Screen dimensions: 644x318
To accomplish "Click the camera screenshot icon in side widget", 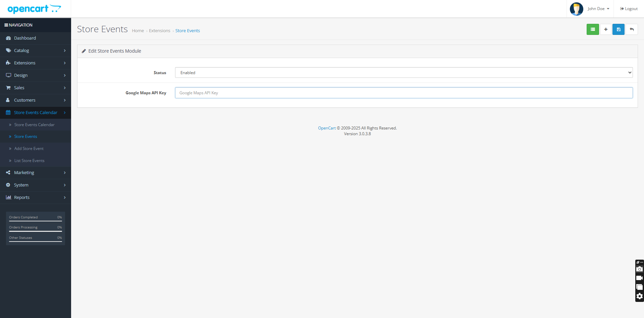I will (640, 269).
